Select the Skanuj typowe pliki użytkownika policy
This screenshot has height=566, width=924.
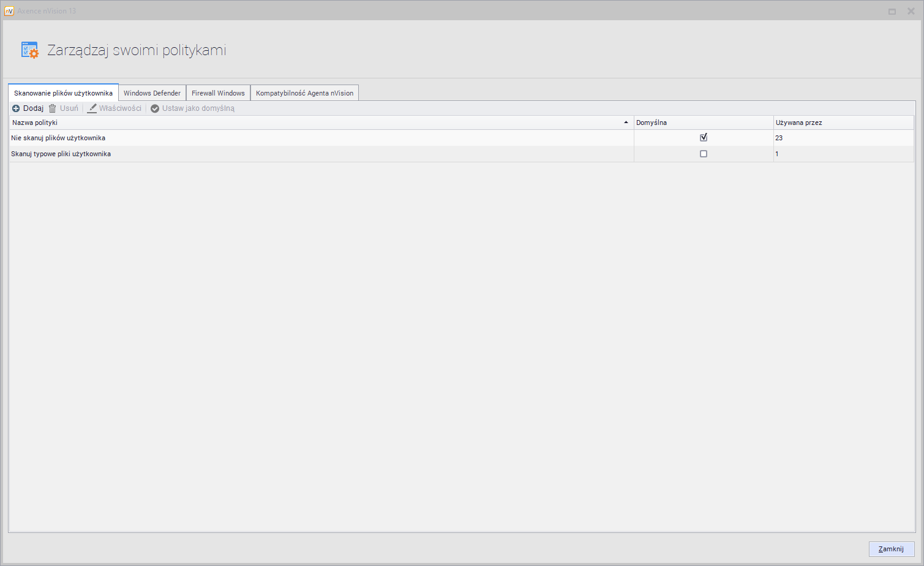pos(61,154)
